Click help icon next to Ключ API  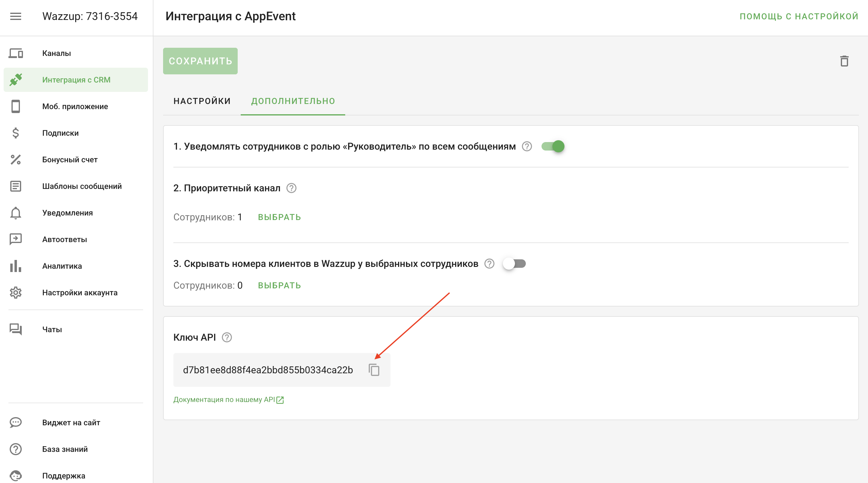pyautogui.click(x=227, y=337)
